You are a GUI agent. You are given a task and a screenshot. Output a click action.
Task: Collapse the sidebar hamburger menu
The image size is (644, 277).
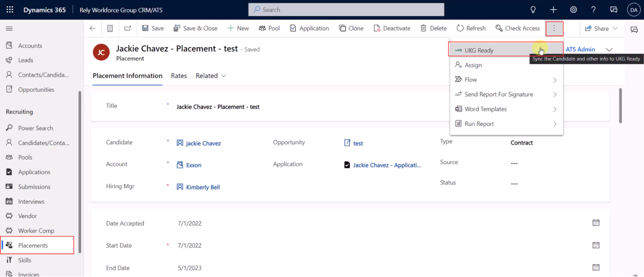pyautogui.click(x=9, y=29)
